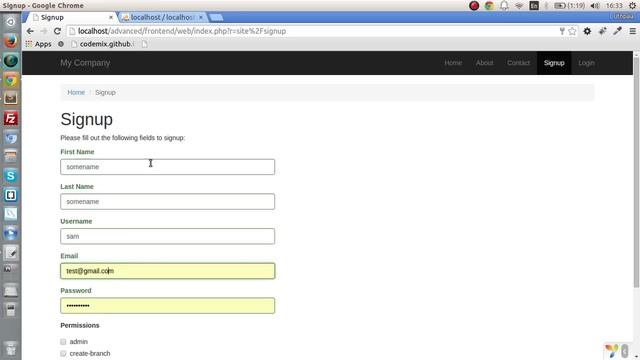The height and width of the screenshot is (360, 640).
Task: Click the Chrome user profile button
Action: (623, 16)
